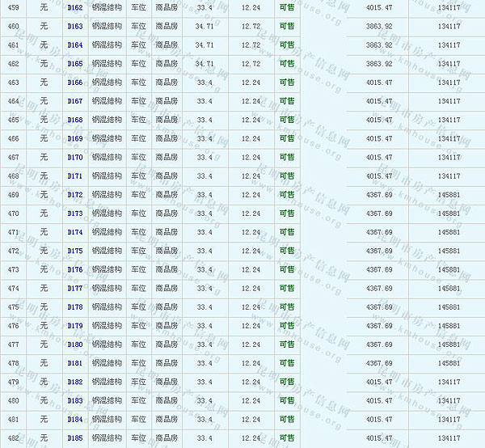This screenshot has height=448, width=485.
Task: Select the D167 unit link
Action: [74, 101]
